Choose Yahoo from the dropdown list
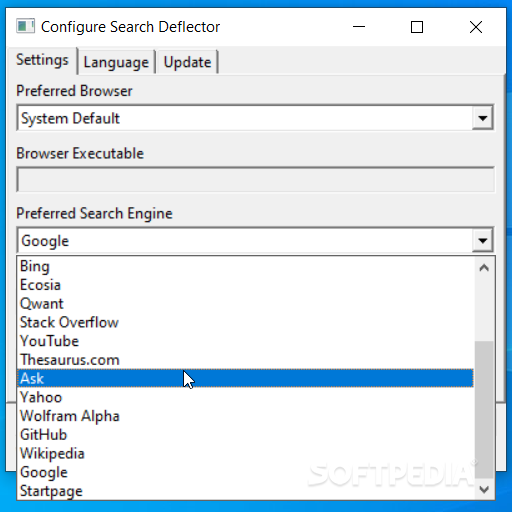Screen dimensions: 512x512 click(245, 397)
